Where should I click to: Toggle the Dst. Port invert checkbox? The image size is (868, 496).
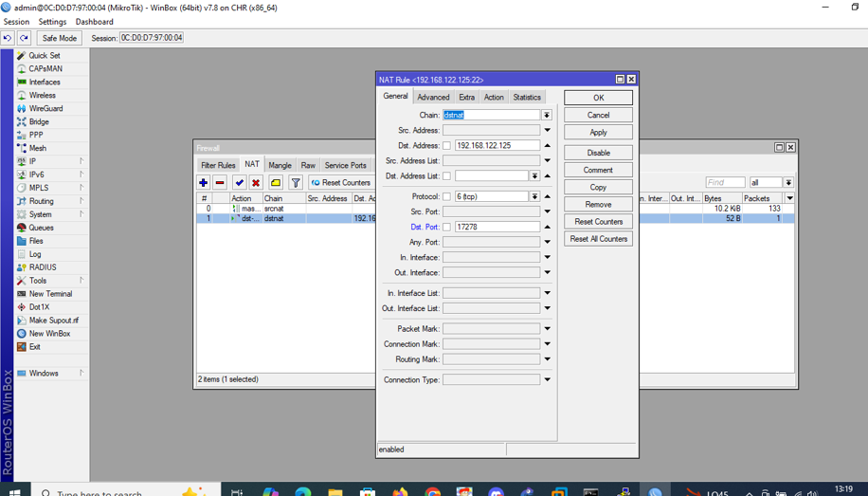click(x=446, y=228)
